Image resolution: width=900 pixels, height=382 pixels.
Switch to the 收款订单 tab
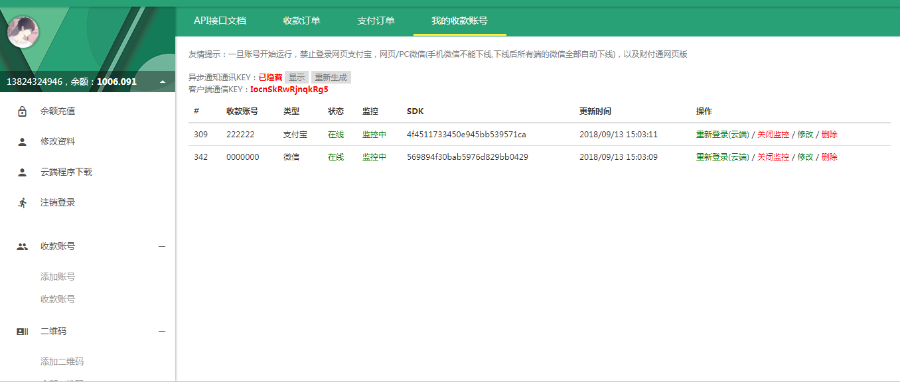click(x=301, y=21)
